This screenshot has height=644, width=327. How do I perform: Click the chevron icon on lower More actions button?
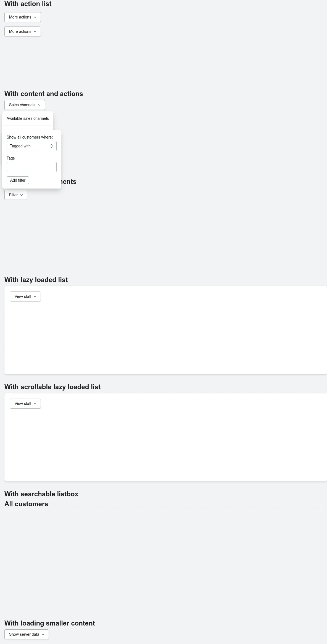(x=35, y=31)
